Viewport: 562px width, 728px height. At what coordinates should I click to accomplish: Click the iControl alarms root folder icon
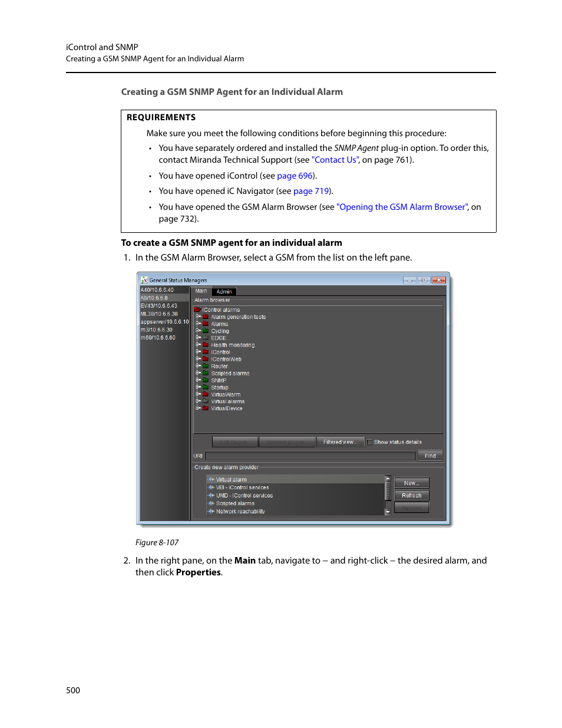(197, 309)
